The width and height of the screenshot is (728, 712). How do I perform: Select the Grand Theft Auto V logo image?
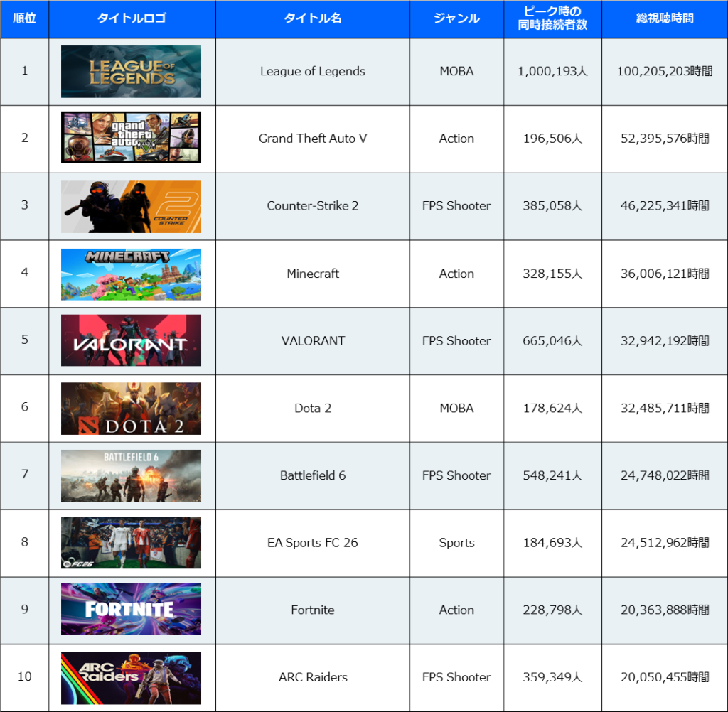coord(131,138)
